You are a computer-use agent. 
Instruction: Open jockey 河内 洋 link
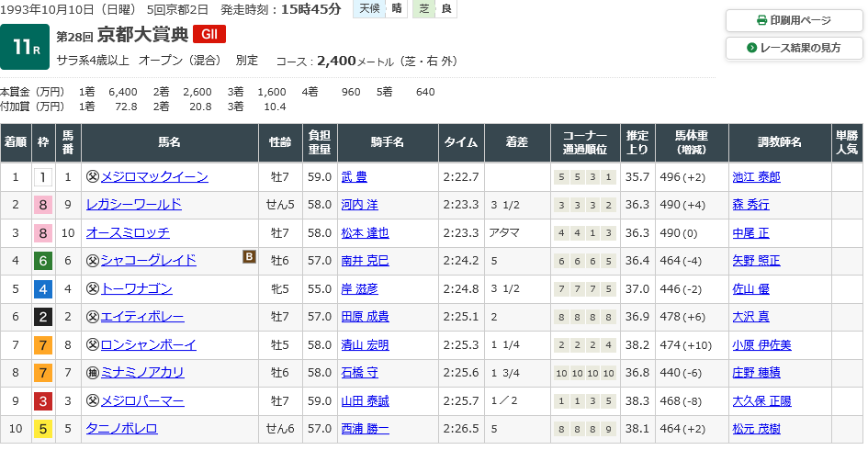point(360,205)
